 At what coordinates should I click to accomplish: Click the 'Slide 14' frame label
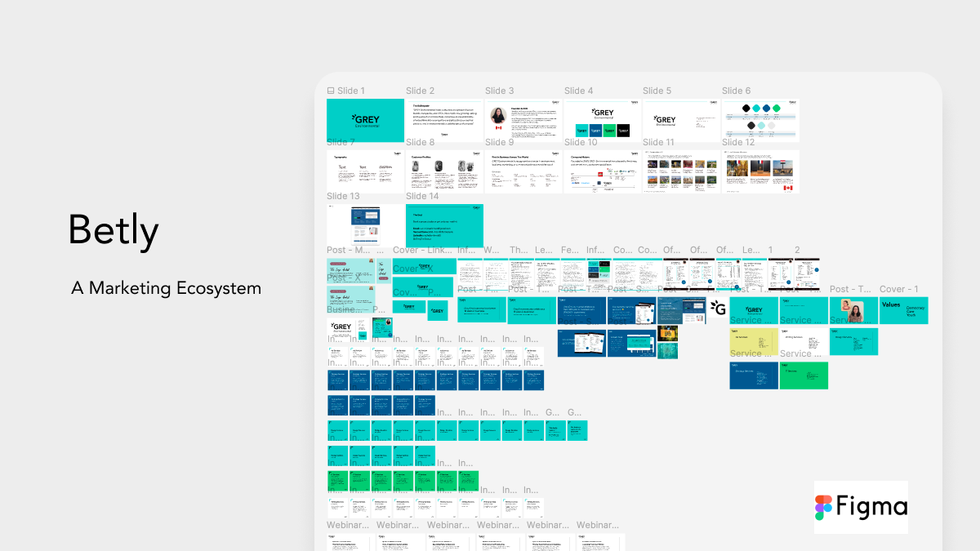click(x=422, y=196)
